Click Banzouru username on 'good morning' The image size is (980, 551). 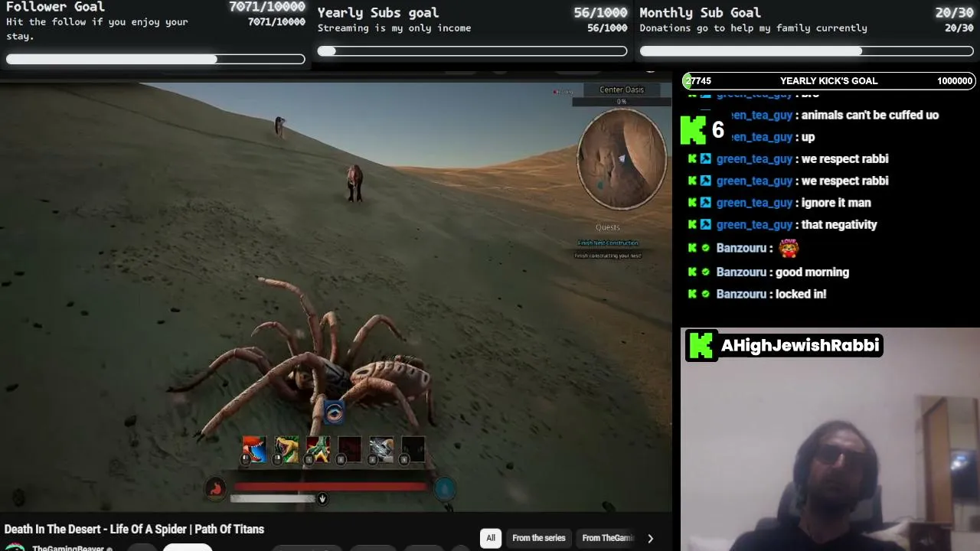(x=741, y=272)
